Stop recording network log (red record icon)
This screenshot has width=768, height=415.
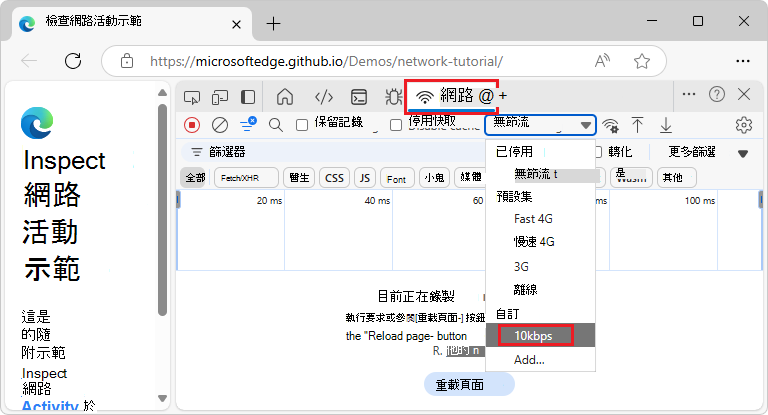192,125
